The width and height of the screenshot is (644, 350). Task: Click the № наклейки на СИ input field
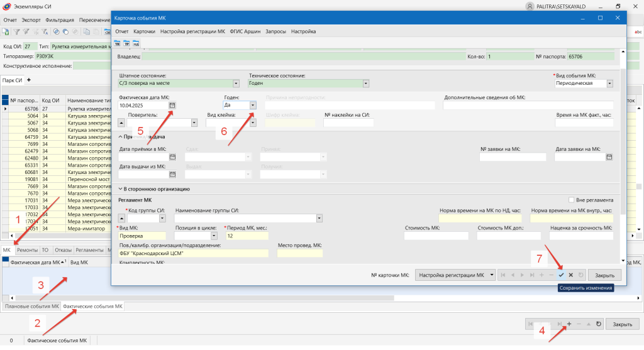coord(348,123)
